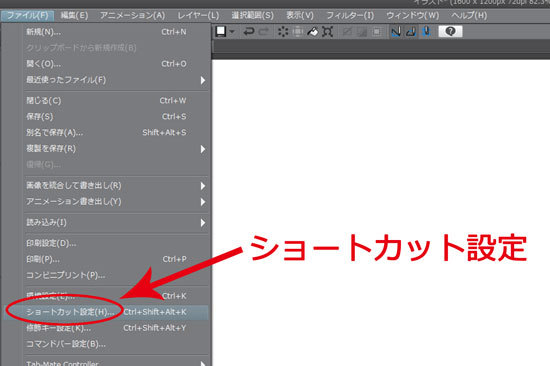550x366 pixels.
Task: Click the Help question mark button
Action: (x=450, y=32)
